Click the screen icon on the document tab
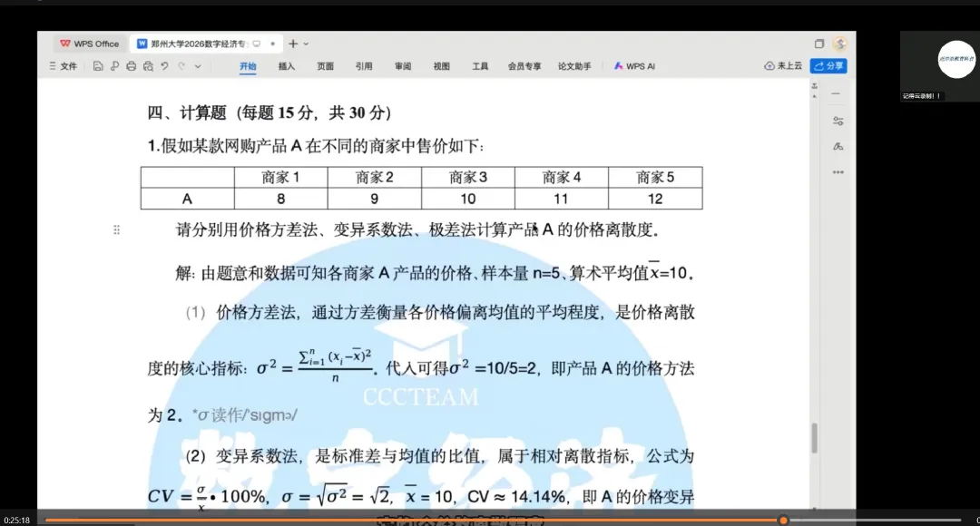 [x=256, y=44]
